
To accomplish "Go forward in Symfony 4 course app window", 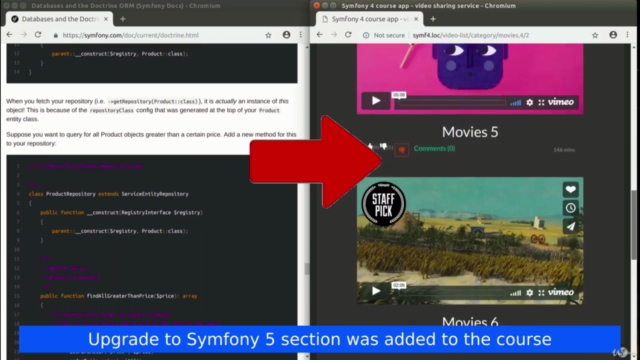I will pyautogui.click(x=334, y=35).
